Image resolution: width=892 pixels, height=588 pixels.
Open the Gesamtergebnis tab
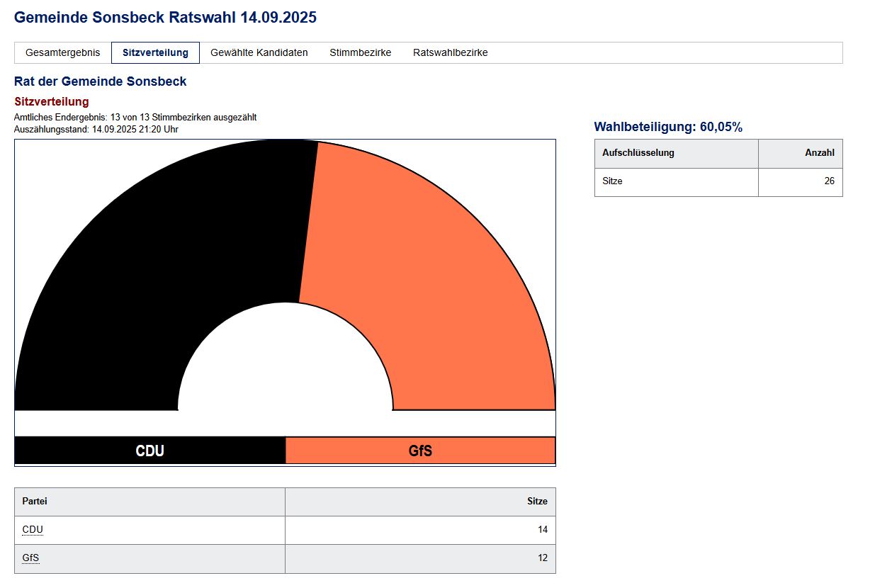coord(63,52)
